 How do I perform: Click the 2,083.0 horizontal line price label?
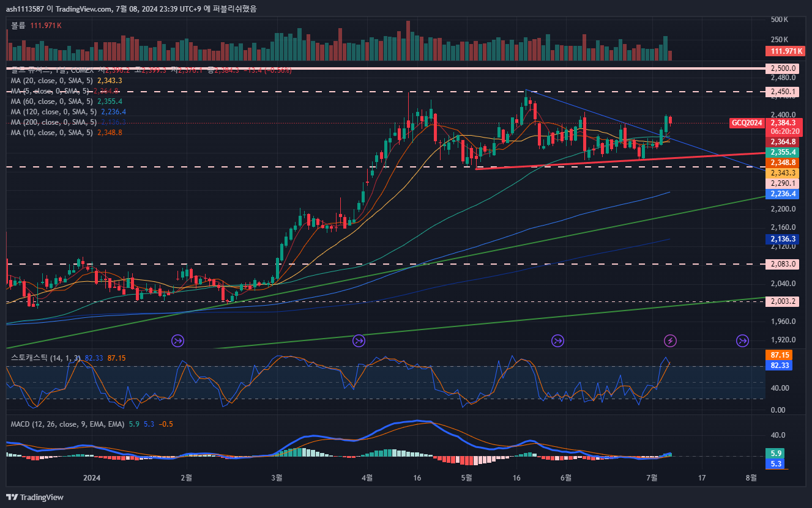pos(783,264)
